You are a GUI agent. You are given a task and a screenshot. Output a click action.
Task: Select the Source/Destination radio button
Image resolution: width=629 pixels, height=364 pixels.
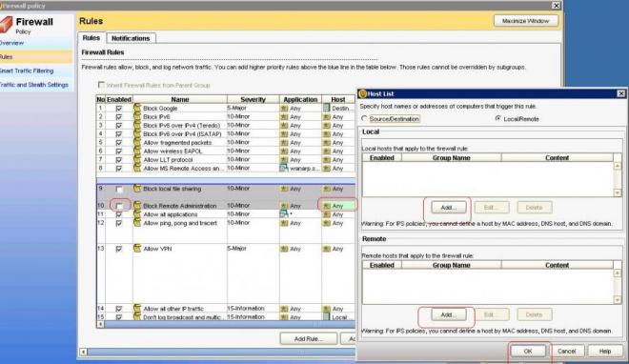click(364, 119)
